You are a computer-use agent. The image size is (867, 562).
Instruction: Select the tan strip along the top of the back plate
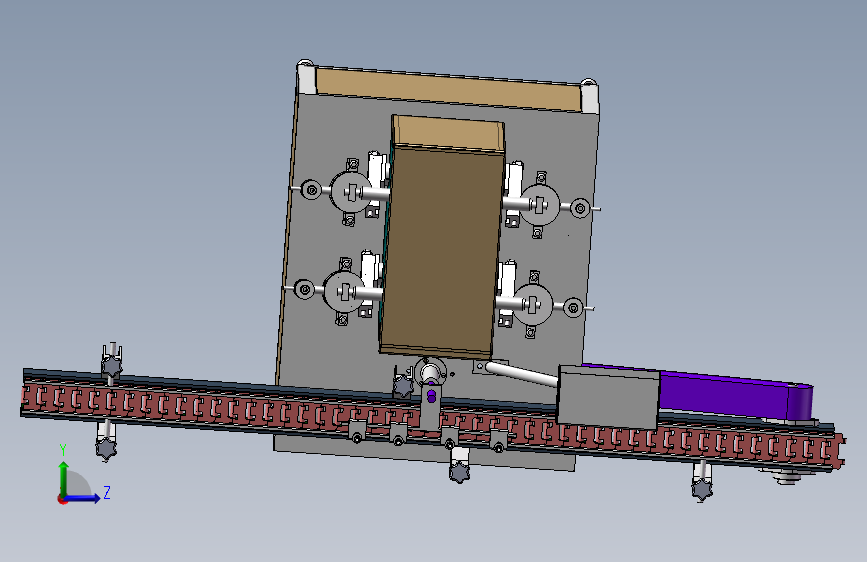click(448, 90)
